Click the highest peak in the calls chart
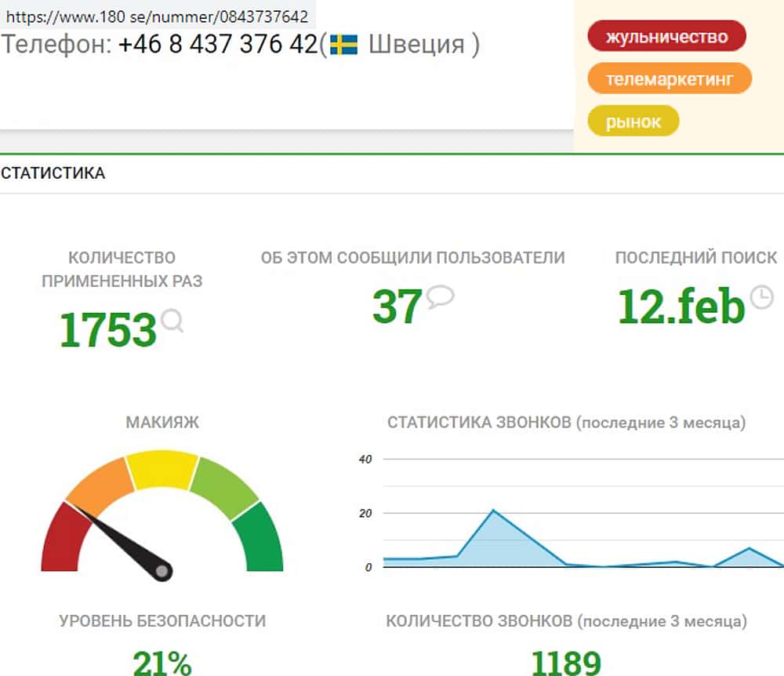The image size is (784, 676). [493, 511]
